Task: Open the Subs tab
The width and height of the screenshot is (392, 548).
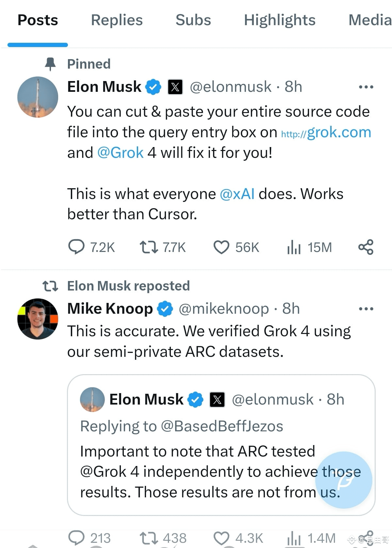Action: tap(193, 20)
